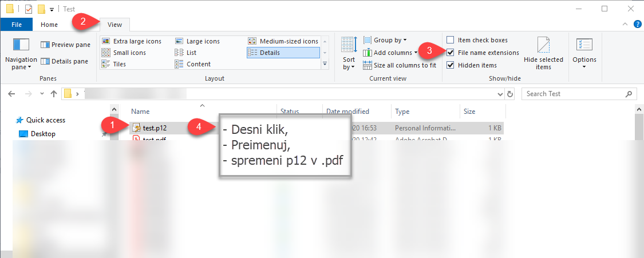Select the test.p12 file
Viewport: 644px width, 258px height.
coord(155,128)
